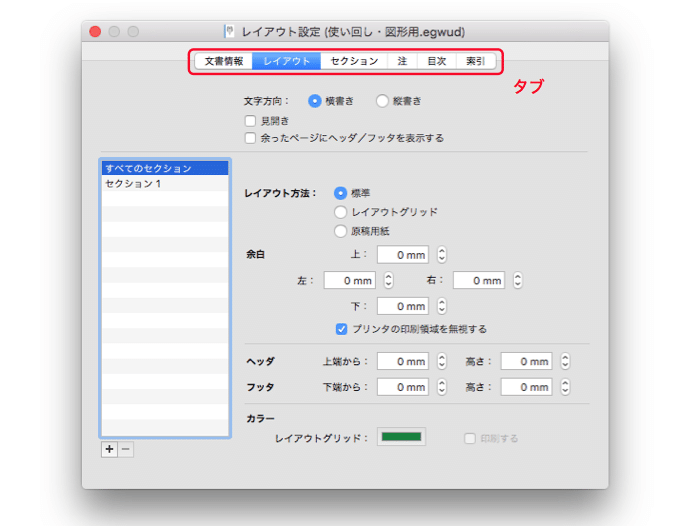Adjust the left margin stepper
677x529 pixels.
pos(389,280)
